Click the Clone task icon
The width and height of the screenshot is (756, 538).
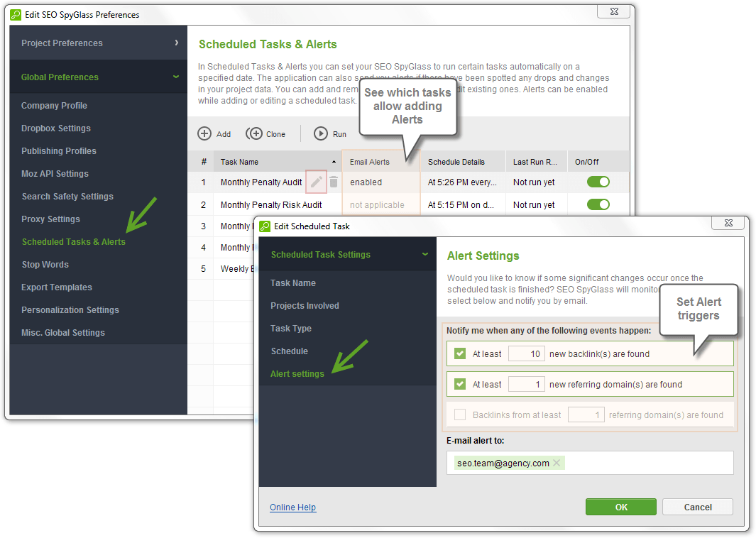pyautogui.click(x=254, y=133)
